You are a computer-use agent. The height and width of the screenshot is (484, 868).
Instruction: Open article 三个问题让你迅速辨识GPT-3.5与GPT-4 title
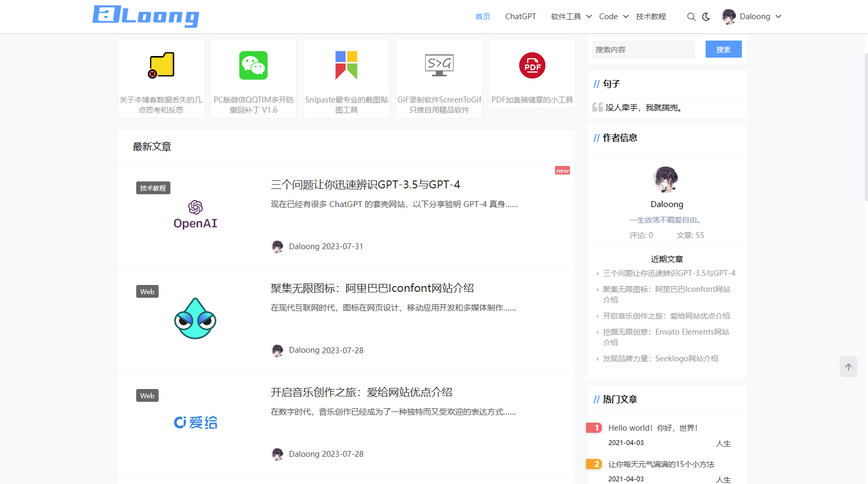[365, 185]
